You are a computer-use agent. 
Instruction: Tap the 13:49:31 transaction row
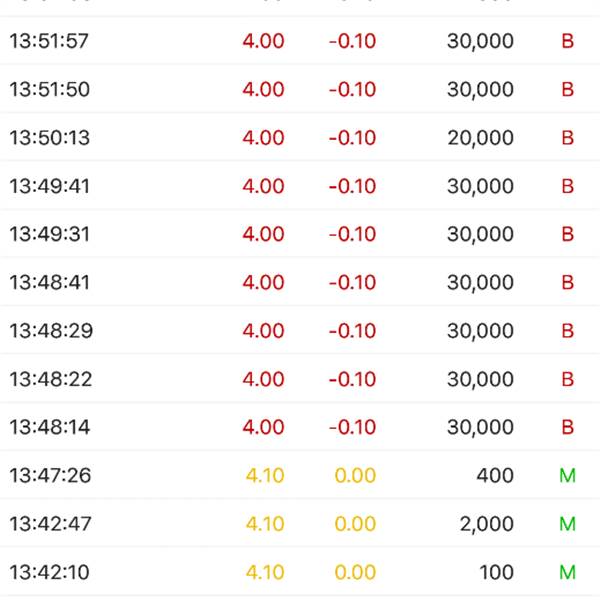click(x=300, y=234)
